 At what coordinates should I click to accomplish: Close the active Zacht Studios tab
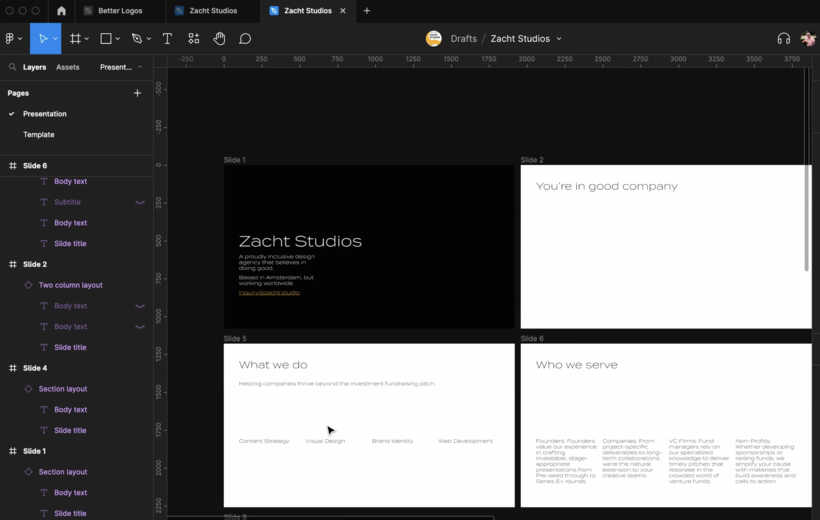click(343, 10)
